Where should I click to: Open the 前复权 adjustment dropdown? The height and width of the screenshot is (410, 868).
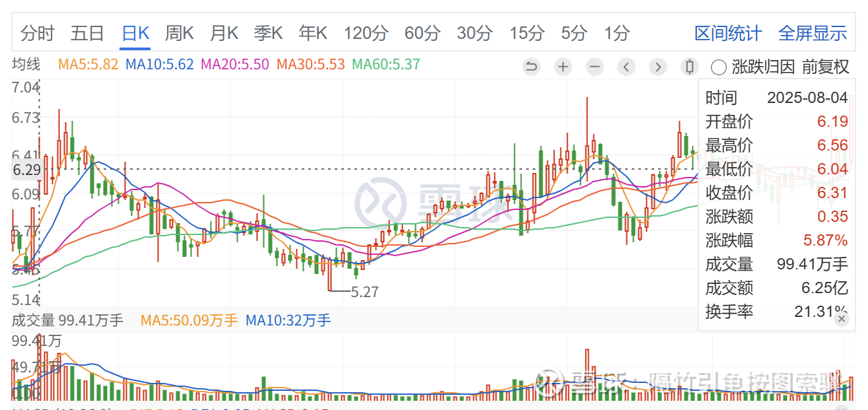tap(825, 67)
